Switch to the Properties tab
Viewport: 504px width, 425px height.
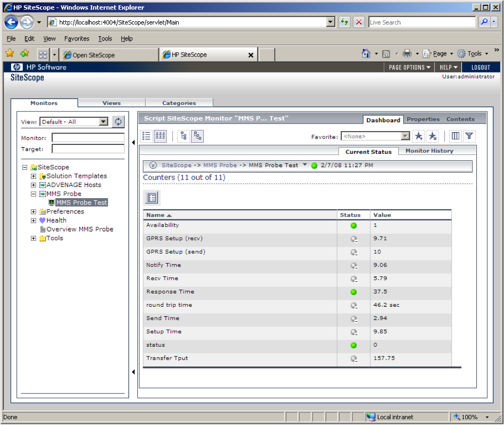(x=423, y=119)
